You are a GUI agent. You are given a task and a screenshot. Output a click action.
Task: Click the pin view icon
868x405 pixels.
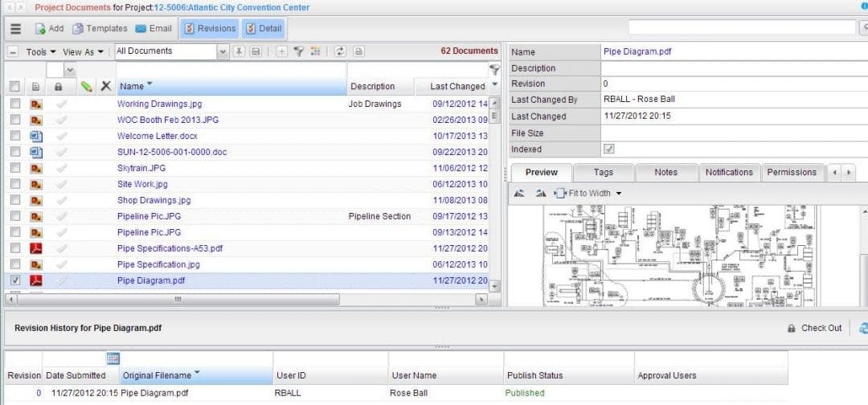click(x=239, y=51)
